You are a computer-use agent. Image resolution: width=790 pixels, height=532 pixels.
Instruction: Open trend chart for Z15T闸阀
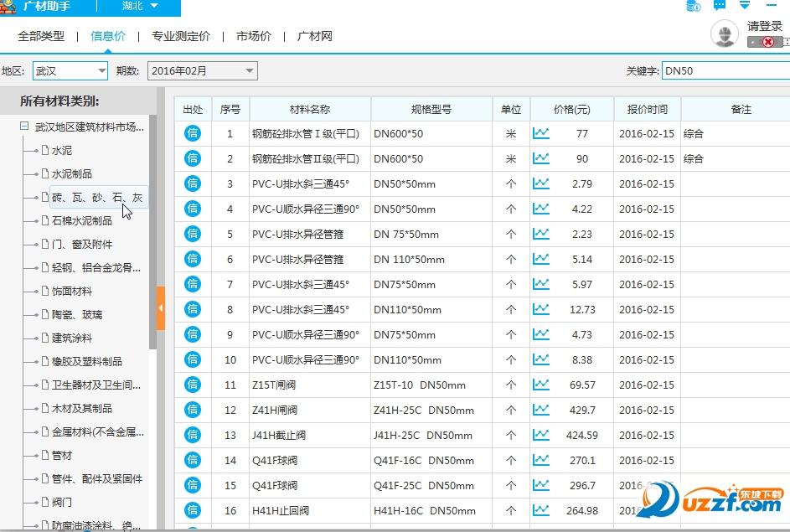pos(540,385)
